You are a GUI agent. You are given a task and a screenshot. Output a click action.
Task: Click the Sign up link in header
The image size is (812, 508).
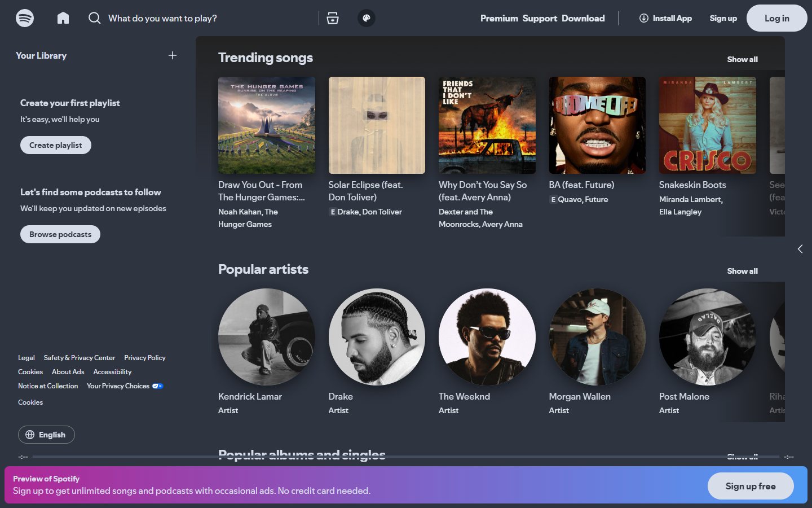[x=723, y=18]
